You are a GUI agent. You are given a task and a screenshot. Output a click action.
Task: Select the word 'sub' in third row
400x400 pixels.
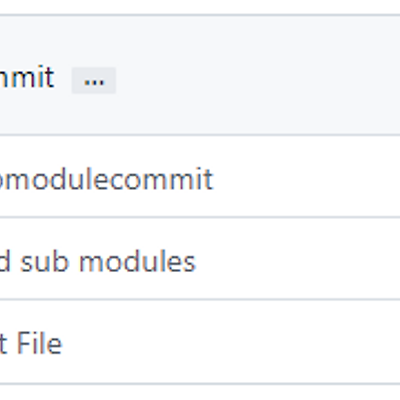point(44,262)
